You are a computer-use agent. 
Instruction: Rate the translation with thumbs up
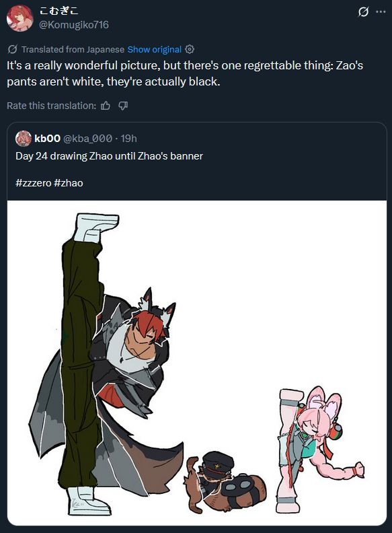coord(106,106)
